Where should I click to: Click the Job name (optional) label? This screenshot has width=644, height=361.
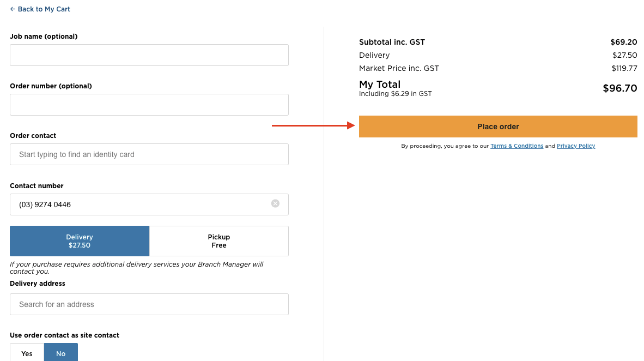tap(44, 37)
